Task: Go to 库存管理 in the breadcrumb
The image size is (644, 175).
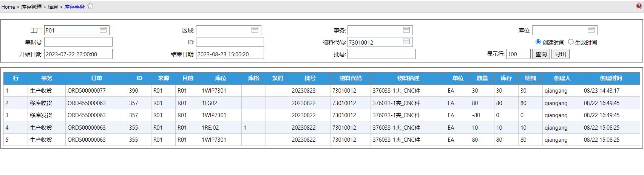Action: pos(31,7)
